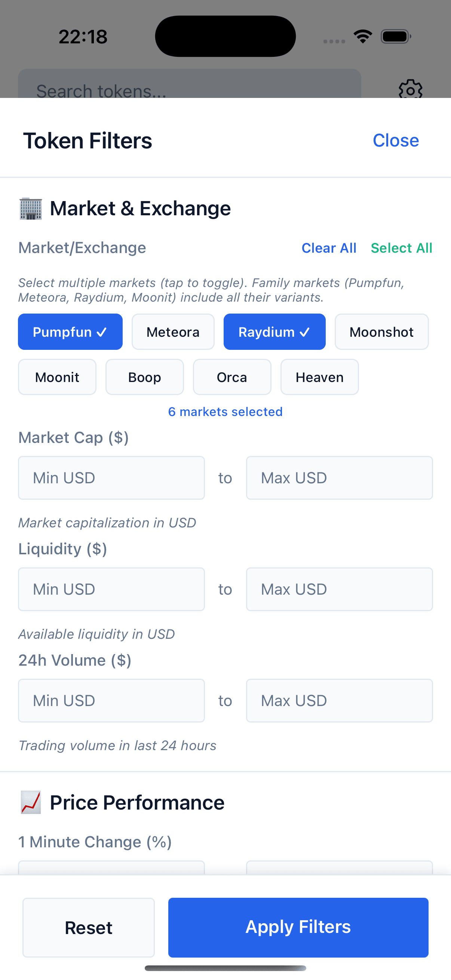Tap the Search tokens field
The height and width of the screenshot is (980, 451).
(x=190, y=84)
